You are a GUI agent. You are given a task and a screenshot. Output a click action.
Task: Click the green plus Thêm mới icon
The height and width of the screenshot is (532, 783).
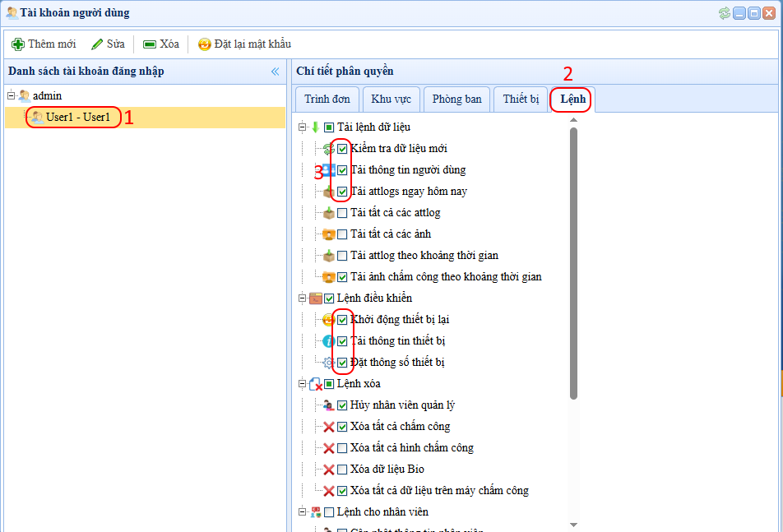pos(18,44)
